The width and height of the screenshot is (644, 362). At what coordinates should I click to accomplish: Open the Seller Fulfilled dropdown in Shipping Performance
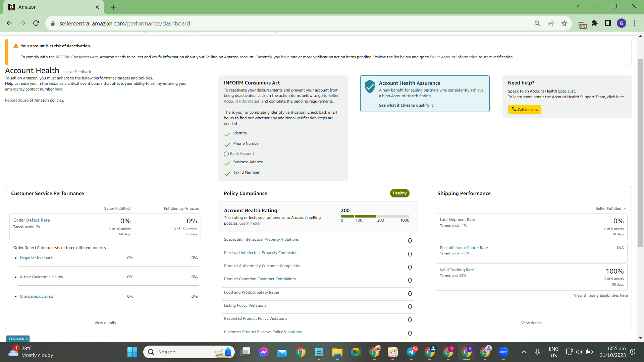(x=610, y=208)
